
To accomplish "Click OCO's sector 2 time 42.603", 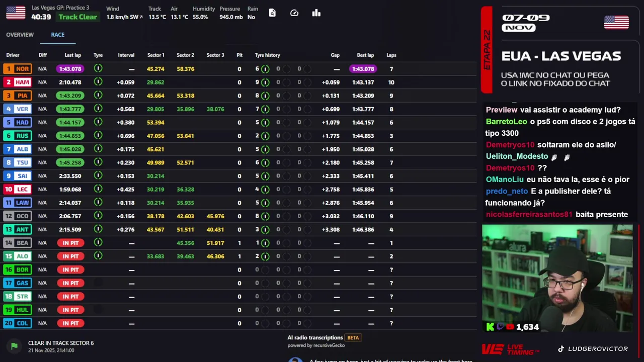I will 185,216.
